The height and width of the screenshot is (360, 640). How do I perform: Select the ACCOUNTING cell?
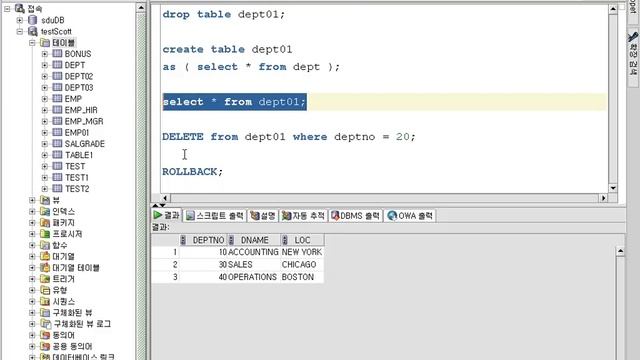(x=253, y=252)
